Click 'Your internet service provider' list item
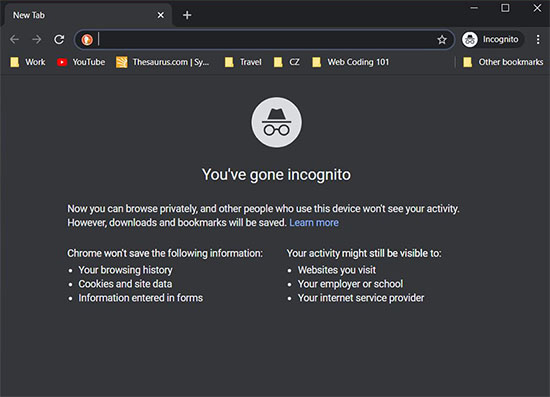This screenshot has height=397, width=550. [x=361, y=298]
